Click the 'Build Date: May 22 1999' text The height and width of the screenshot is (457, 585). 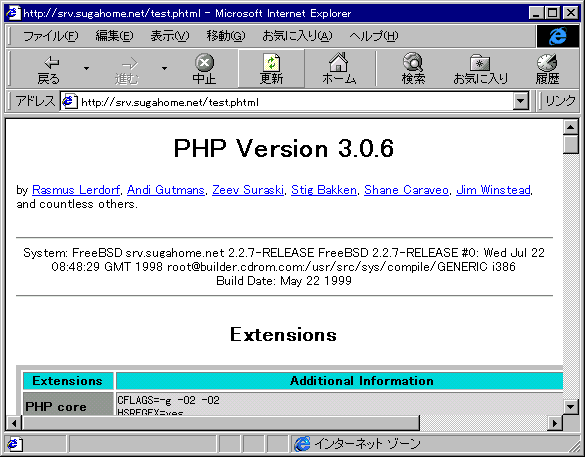pyautogui.click(x=284, y=281)
